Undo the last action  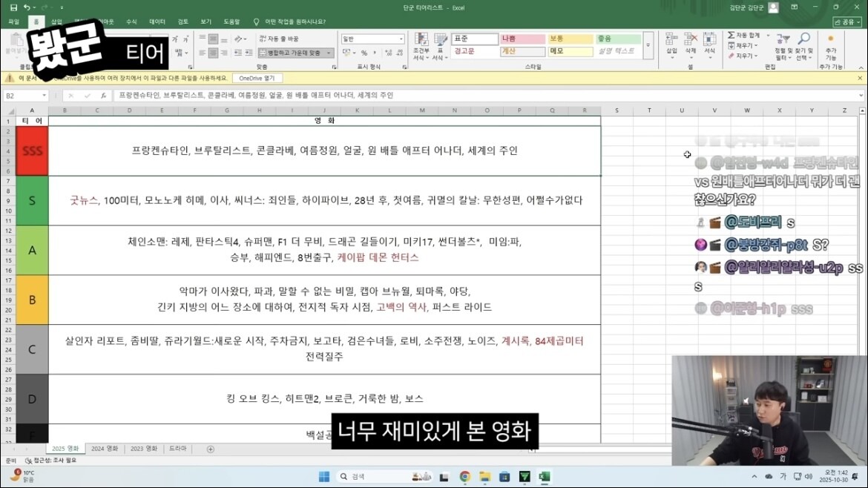[26, 7]
